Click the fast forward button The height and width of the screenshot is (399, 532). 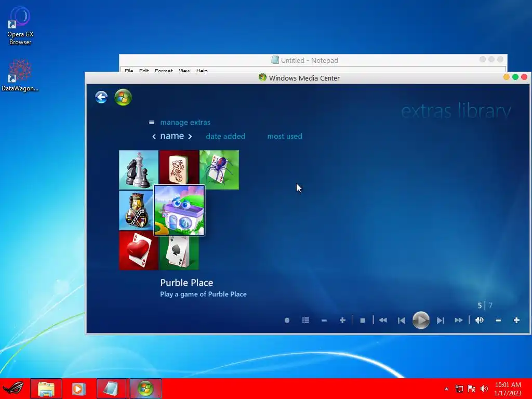pyautogui.click(x=459, y=320)
